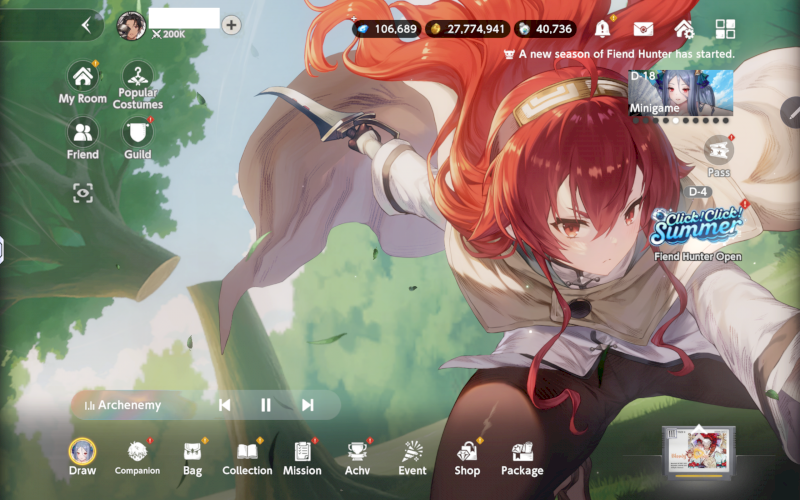Collapse the top-left back arrow panel

pyautogui.click(x=86, y=25)
